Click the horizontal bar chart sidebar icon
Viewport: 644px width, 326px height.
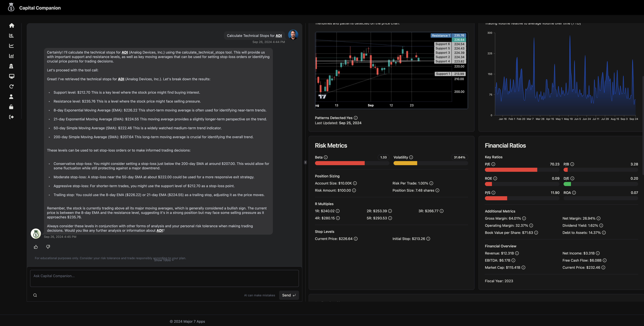point(11,36)
